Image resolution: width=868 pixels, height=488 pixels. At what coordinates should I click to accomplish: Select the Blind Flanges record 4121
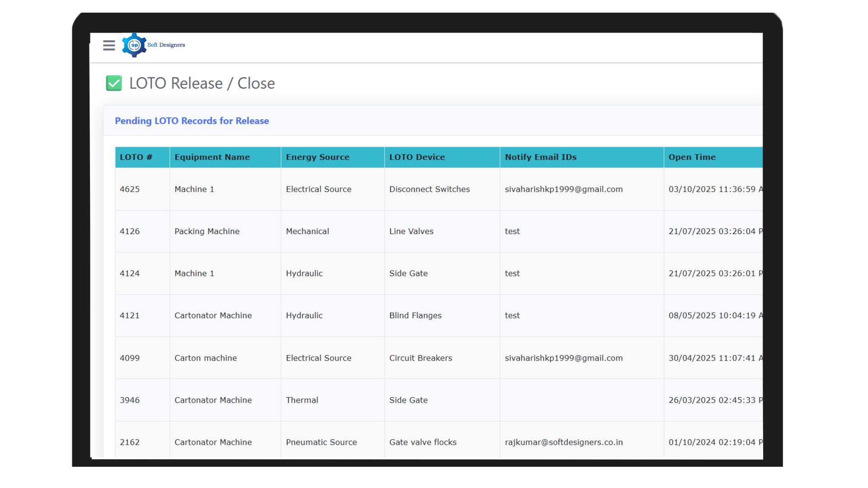coord(415,315)
